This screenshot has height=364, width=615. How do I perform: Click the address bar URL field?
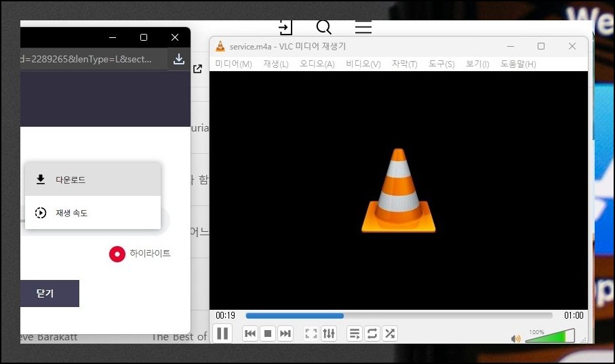(94, 59)
